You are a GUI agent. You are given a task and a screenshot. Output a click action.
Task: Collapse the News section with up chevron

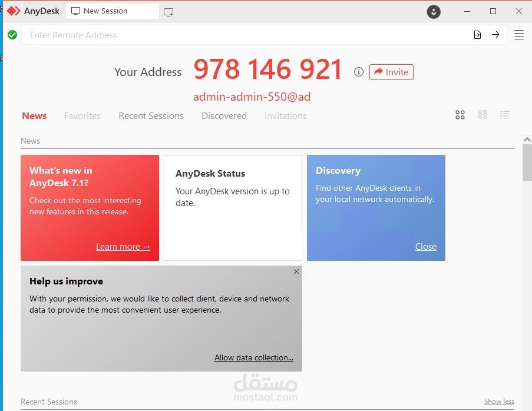527,140
